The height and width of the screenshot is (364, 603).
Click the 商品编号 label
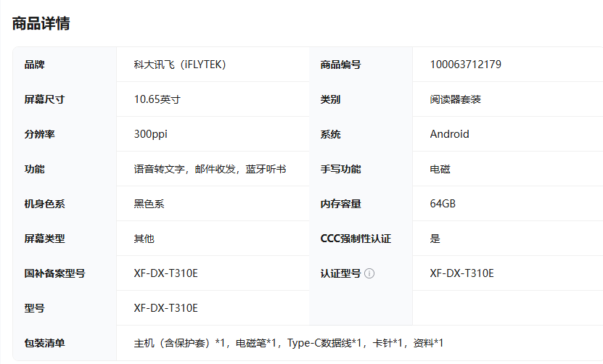pyautogui.click(x=340, y=65)
